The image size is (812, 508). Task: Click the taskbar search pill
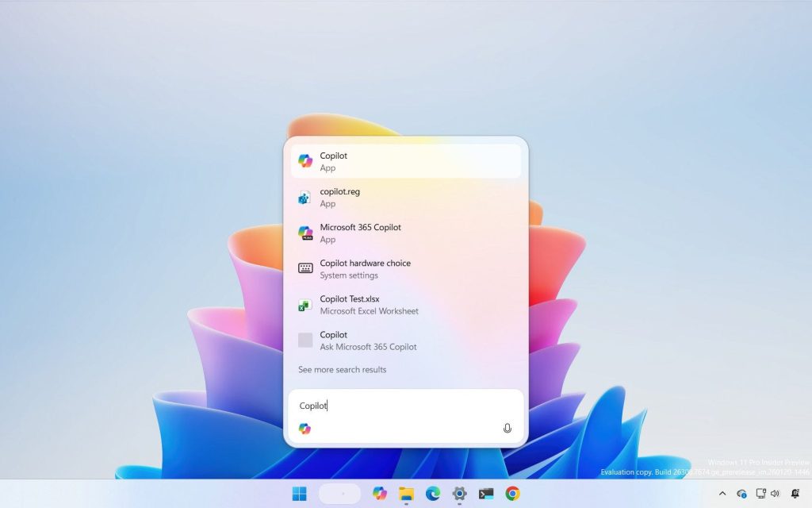tap(339, 494)
